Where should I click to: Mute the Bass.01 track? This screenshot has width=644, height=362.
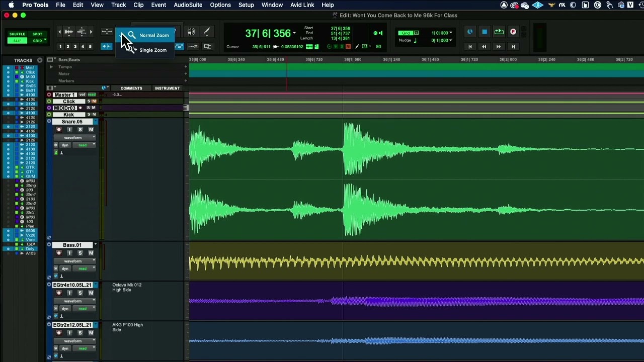pos(91,253)
